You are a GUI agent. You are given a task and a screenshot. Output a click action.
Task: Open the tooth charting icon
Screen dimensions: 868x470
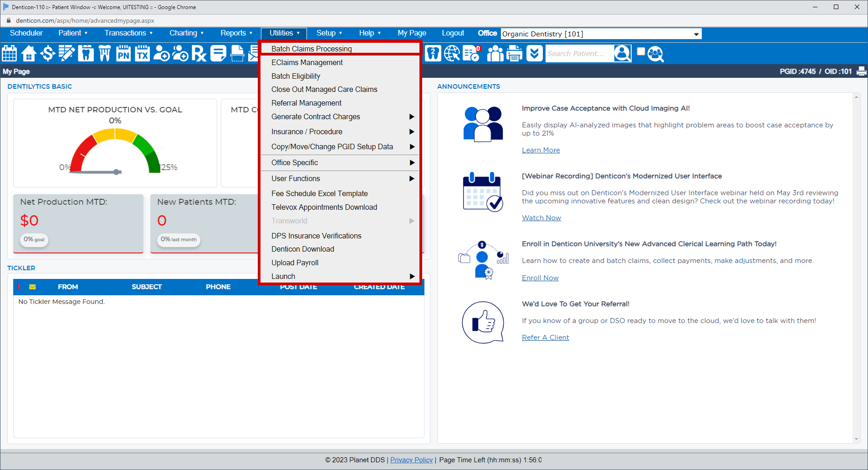click(x=86, y=54)
